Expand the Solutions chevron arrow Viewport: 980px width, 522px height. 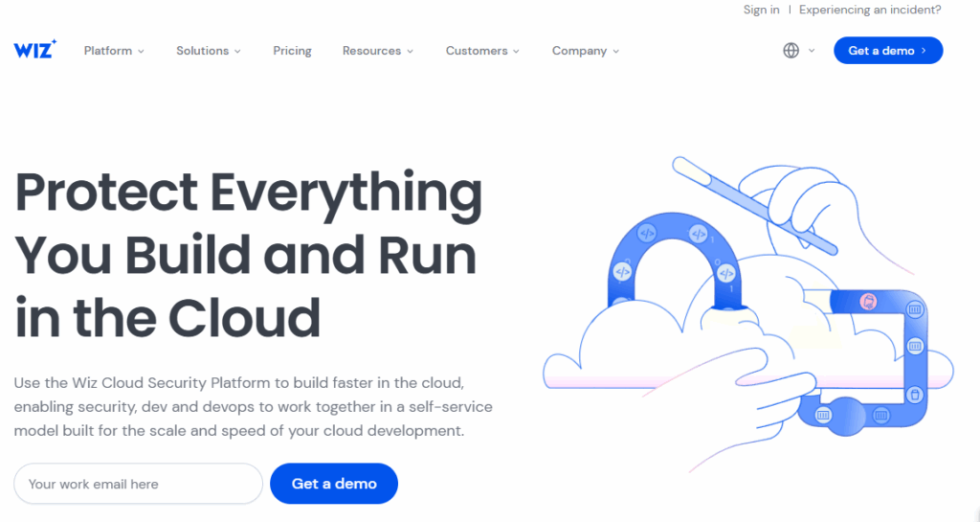coord(237,52)
